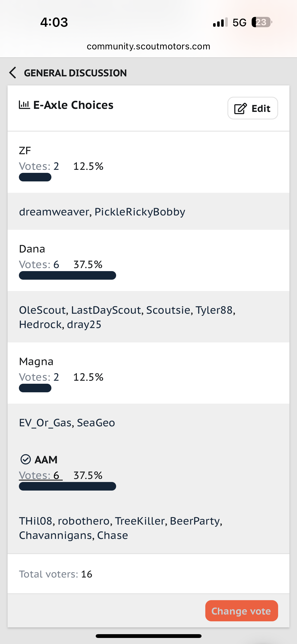Tap the Dana vote progress bar
297x644 pixels.
68,275
